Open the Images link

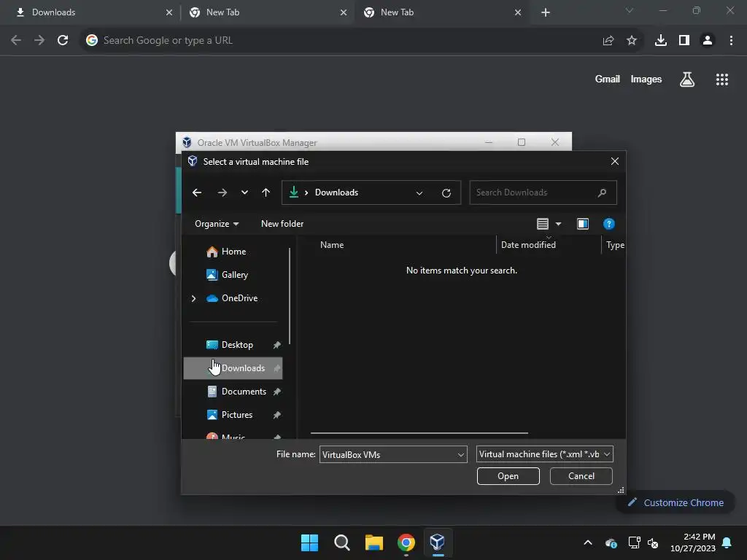(646, 79)
